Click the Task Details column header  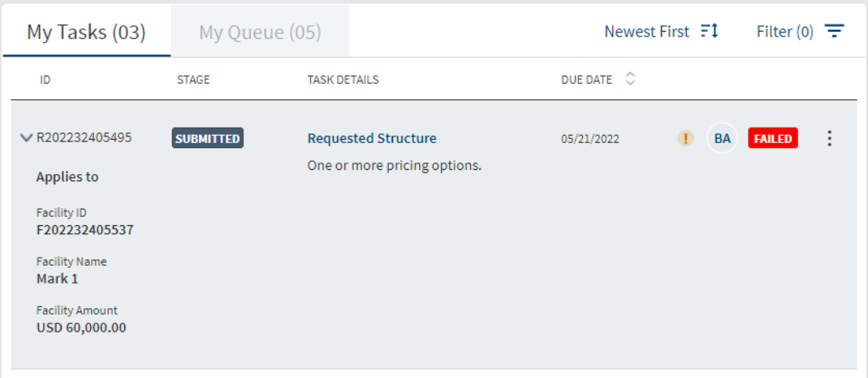343,80
